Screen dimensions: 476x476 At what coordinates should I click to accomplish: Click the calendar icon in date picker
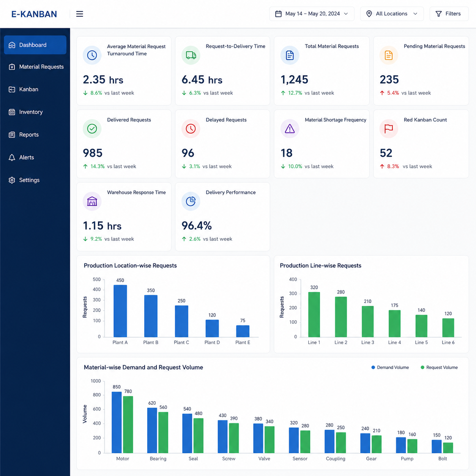click(x=278, y=14)
